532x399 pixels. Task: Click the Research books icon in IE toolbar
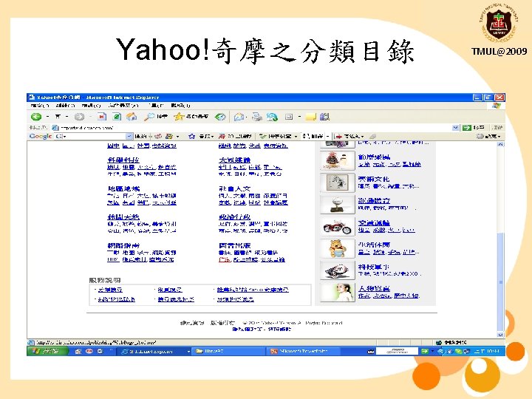point(324,117)
